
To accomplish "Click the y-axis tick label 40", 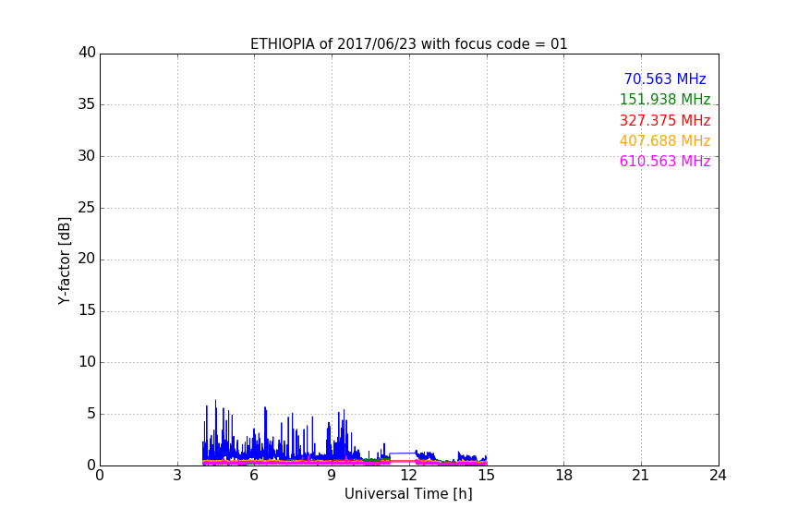I will click(x=87, y=53).
